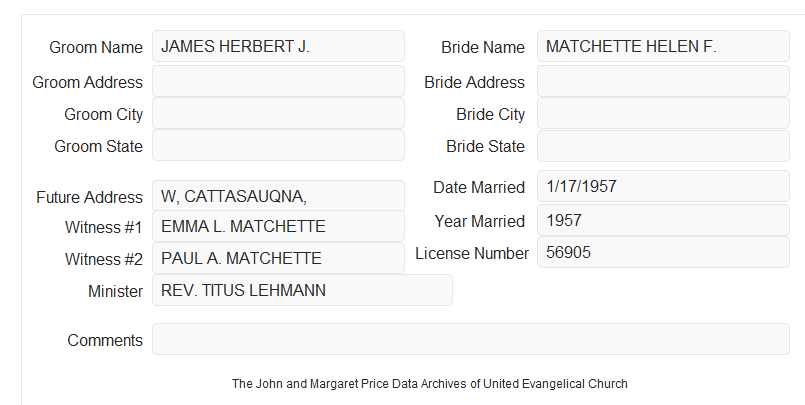Select the License Number field
The image size is (805, 405).
tap(663, 252)
